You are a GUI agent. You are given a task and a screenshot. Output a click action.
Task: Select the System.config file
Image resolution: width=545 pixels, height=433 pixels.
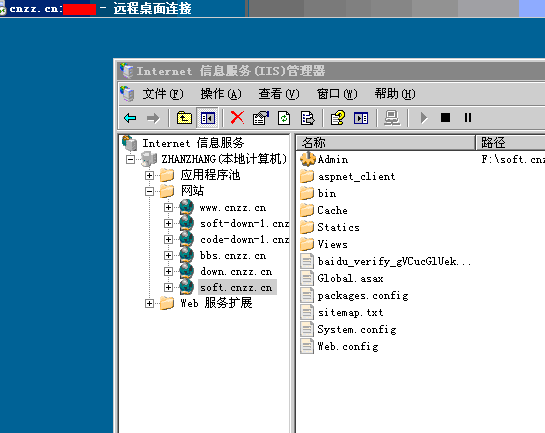point(357,329)
